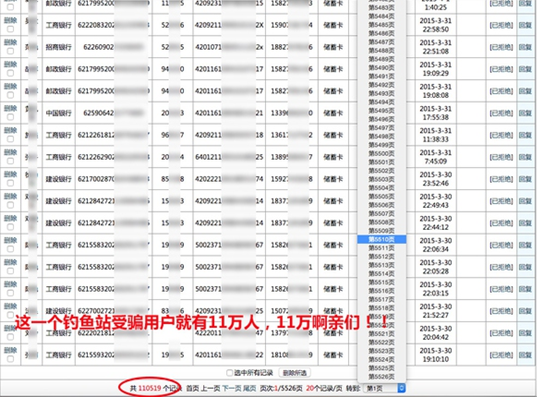Select the 2015-3-31 17:55:38 timestamp cell
This screenshot has height=398, width=537.
436,113
